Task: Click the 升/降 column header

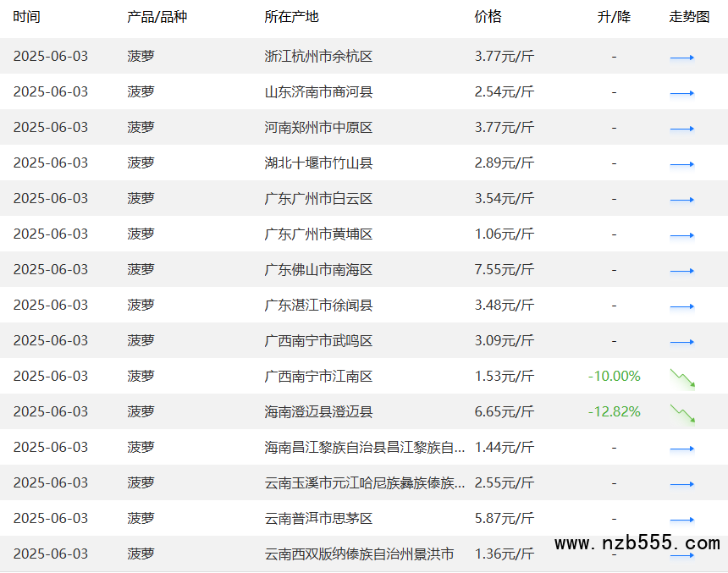Action: click(614, 17)
